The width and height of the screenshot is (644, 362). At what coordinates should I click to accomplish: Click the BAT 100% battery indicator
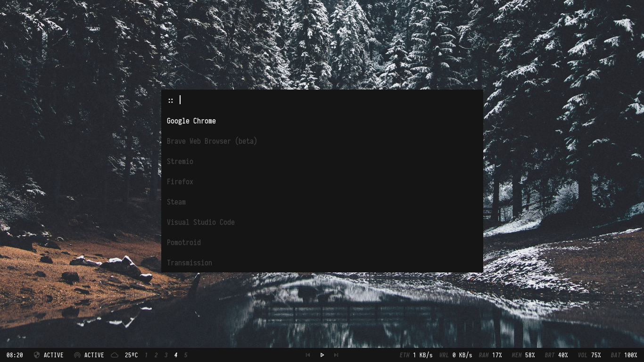(624, 355)
